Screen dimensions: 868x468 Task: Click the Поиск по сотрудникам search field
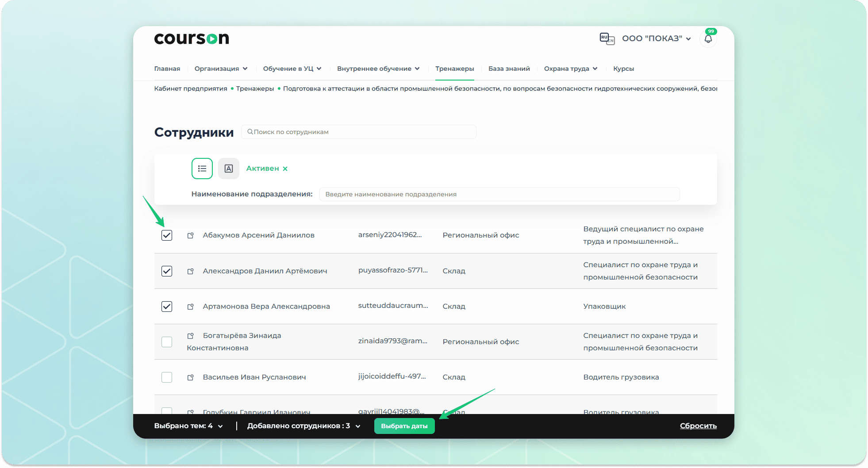pyautogui.click(x=358, y=132)
